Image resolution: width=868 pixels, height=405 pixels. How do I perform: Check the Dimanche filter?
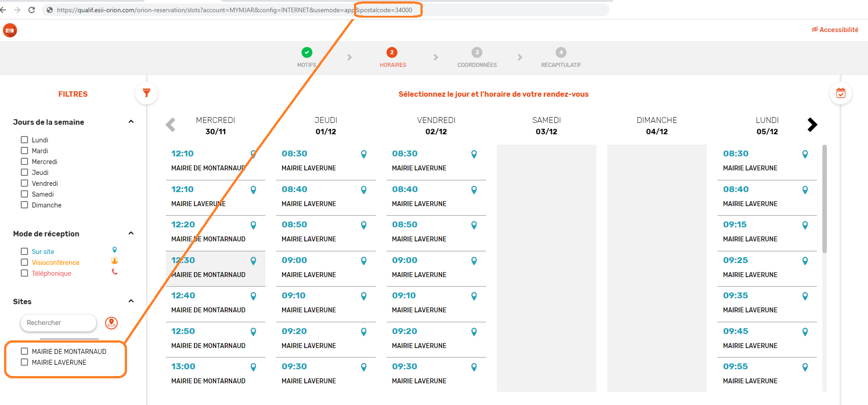(24, 205)
